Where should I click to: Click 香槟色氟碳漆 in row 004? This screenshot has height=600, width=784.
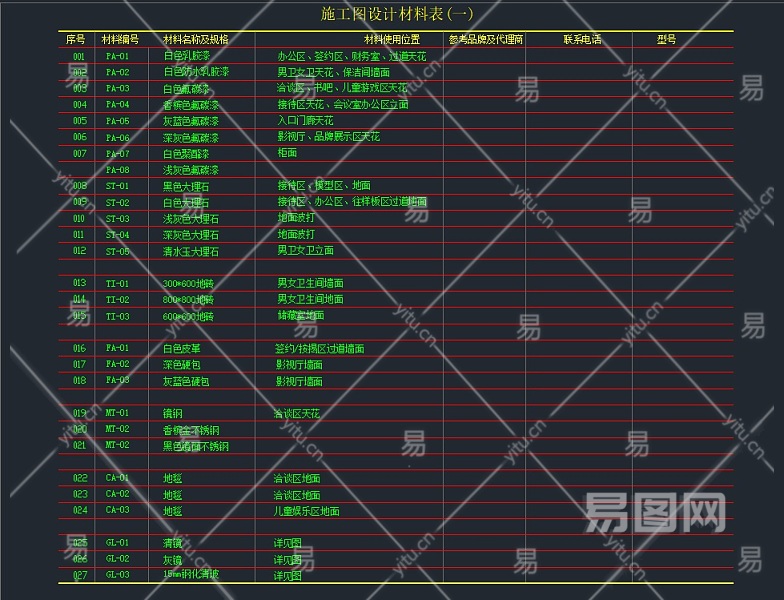pyautogui.click(x=191, y=105)
